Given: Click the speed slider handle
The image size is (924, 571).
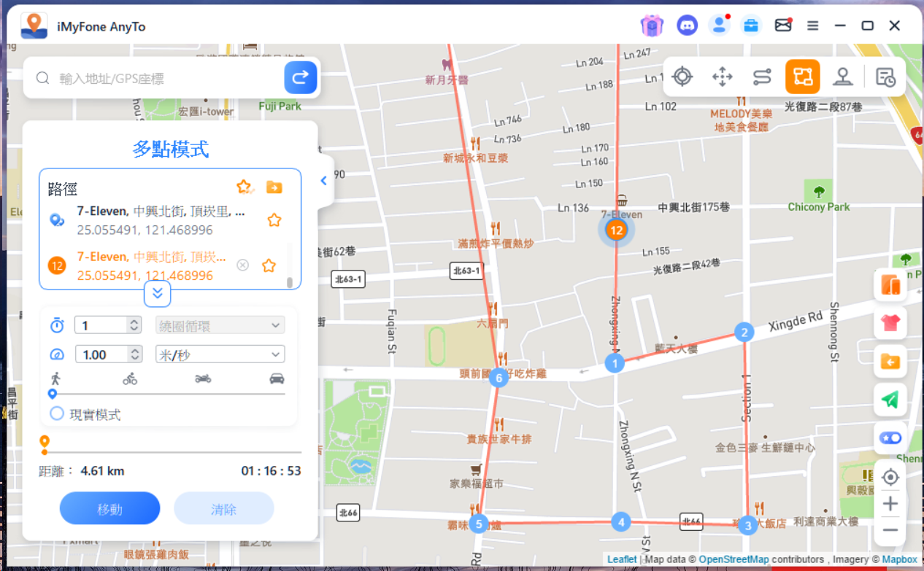Looking at the screenshot, I should point(53,394).
